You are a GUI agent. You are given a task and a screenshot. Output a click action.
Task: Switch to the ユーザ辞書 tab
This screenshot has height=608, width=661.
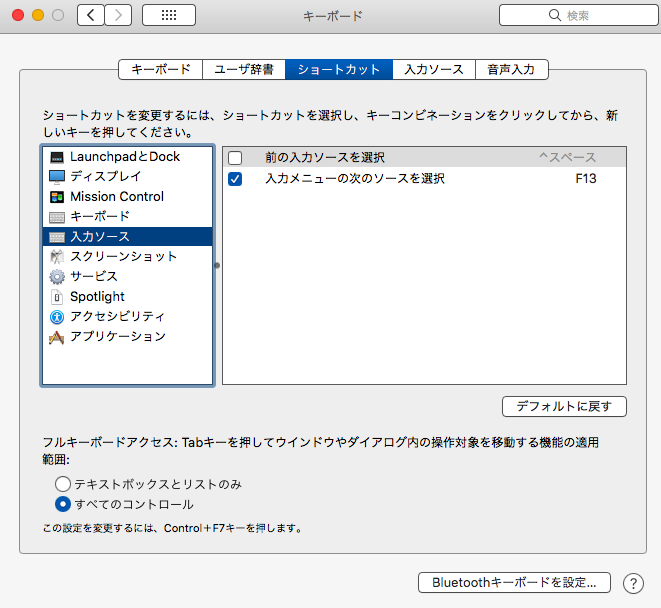[x=244, y=70]
